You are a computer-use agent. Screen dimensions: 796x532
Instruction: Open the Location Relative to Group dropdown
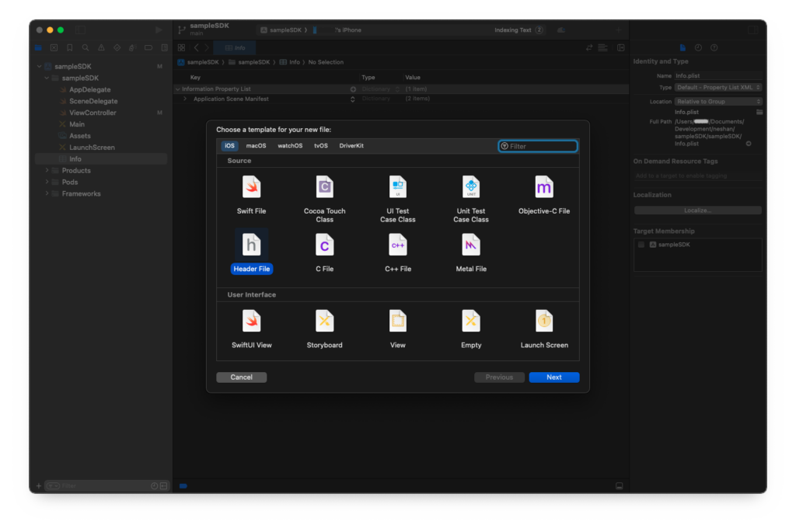718,102
